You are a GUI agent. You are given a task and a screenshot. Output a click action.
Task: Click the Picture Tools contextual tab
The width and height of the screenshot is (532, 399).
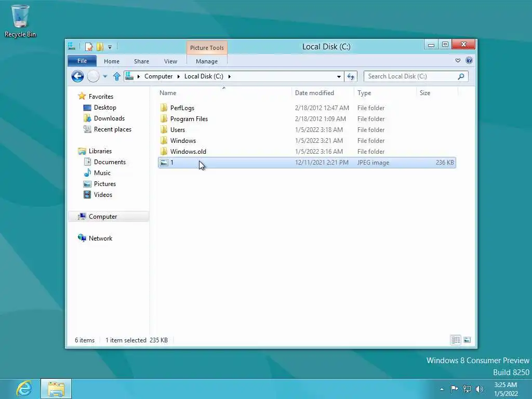(207, 48)
